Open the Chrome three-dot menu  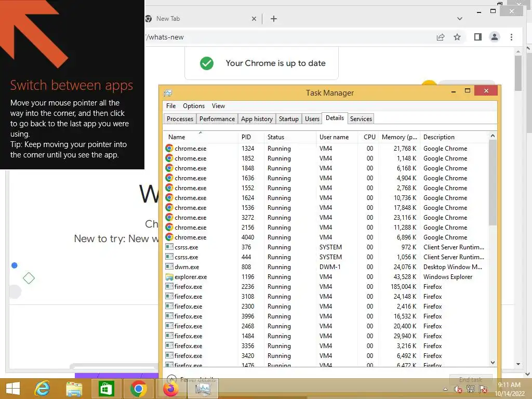click(x=511, y=37)
